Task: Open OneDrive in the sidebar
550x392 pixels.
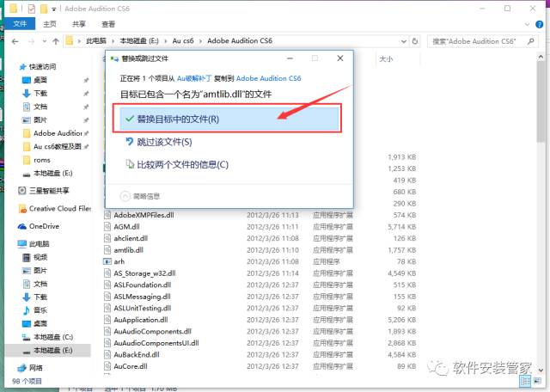Action: pyautogui.click(x=43, y=226)
